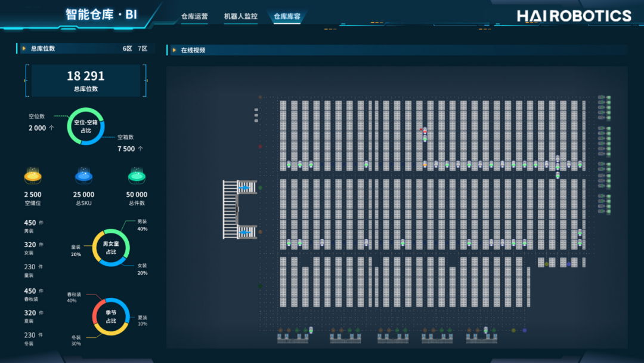Open the 机器人监控 tab

240,17
